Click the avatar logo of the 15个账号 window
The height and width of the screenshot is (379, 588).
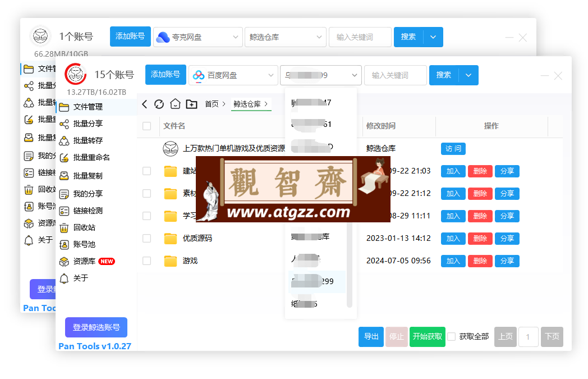(75, 74)
